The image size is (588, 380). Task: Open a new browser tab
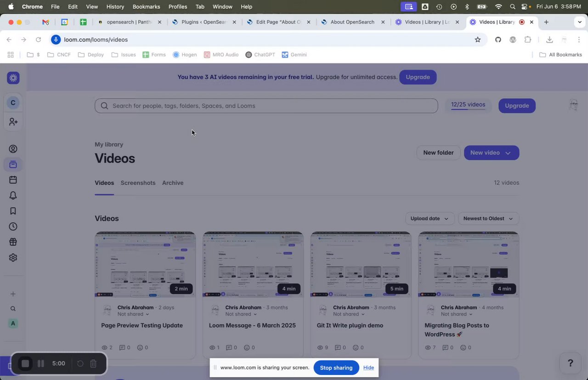pos(546,22)
